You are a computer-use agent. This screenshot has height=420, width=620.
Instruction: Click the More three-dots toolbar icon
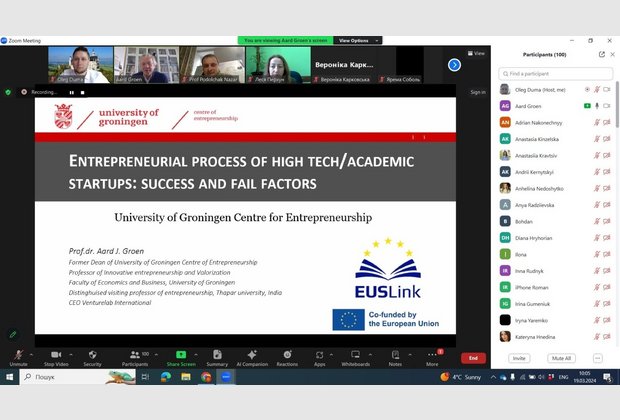[x=432, y=355]
